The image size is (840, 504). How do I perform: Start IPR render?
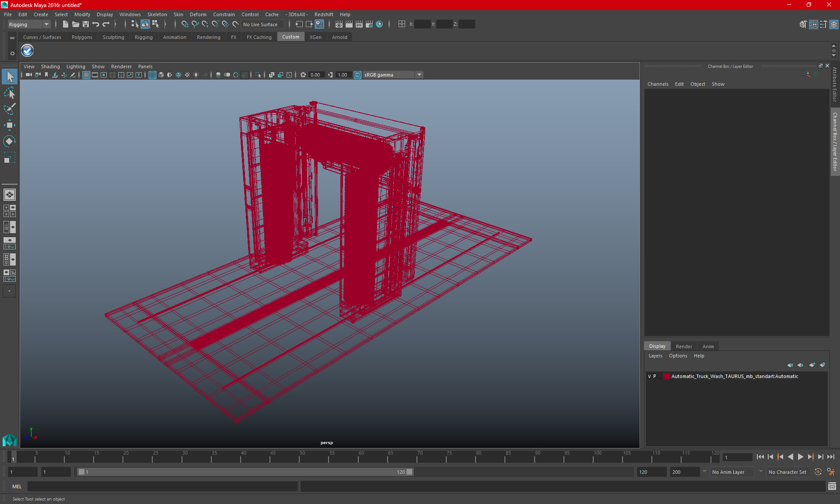[359, 24]
